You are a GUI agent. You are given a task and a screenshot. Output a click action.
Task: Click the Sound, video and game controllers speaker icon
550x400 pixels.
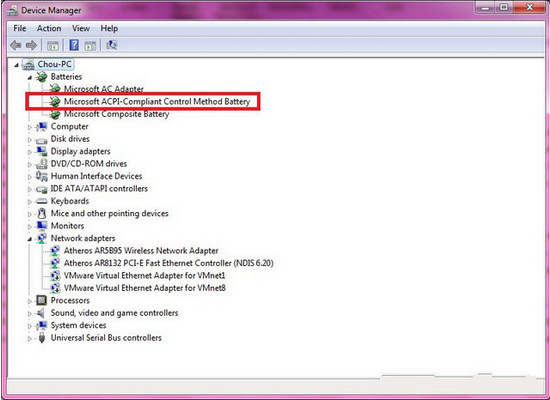41,313
